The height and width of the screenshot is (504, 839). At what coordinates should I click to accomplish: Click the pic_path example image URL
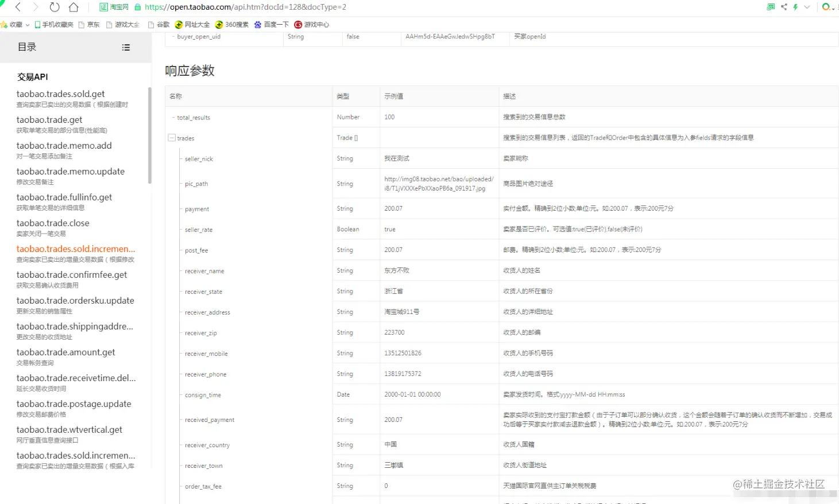439,184
